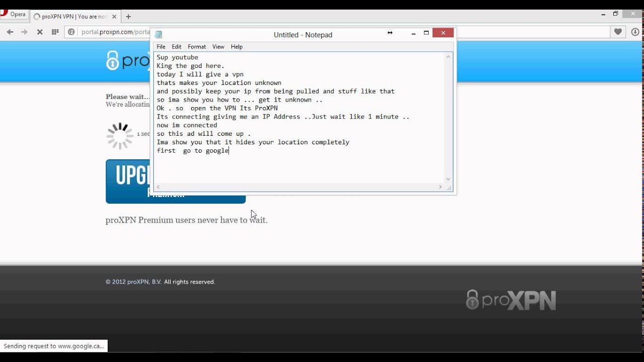The image size is (644, 362).
Task: Click the proXPN footer logo
Action: tap(511, 300)
